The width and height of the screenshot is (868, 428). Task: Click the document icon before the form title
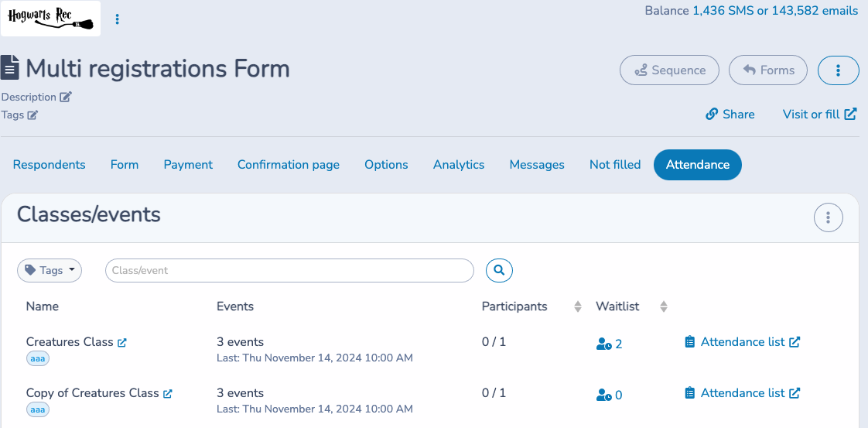(10, 67)
